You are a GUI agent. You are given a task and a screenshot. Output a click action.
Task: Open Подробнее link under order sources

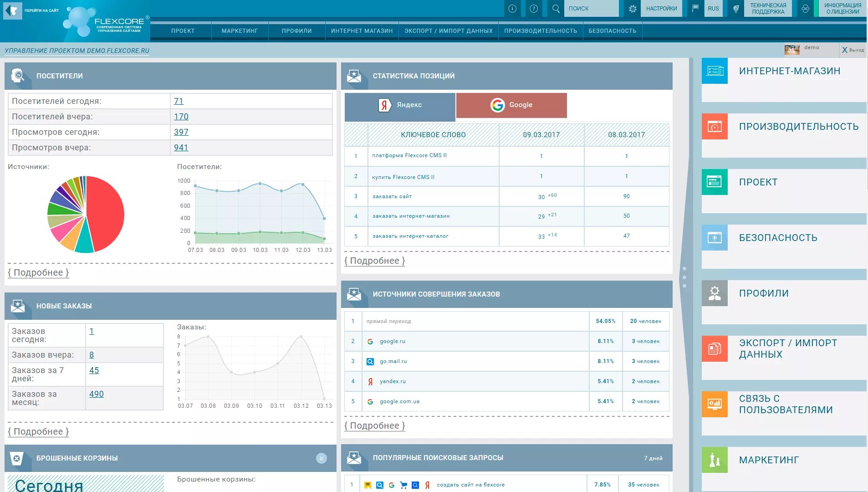(x=375, y=425)
